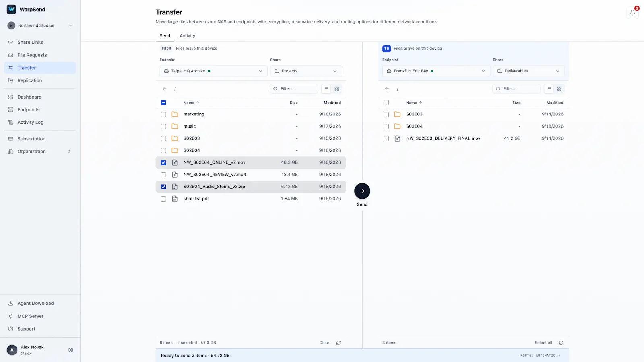The image size is (644, 362).
Task: Check the music folder checkbox
Action: 163,126
